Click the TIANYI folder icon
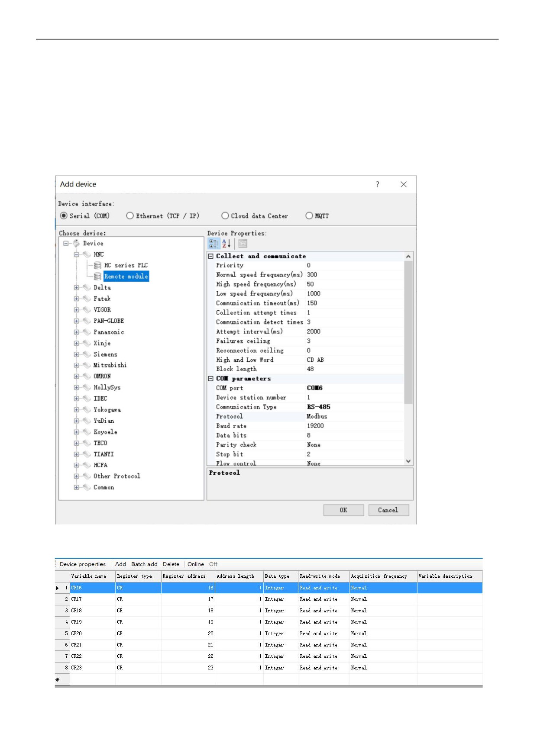The image size is (534, 756). [87, 454]
